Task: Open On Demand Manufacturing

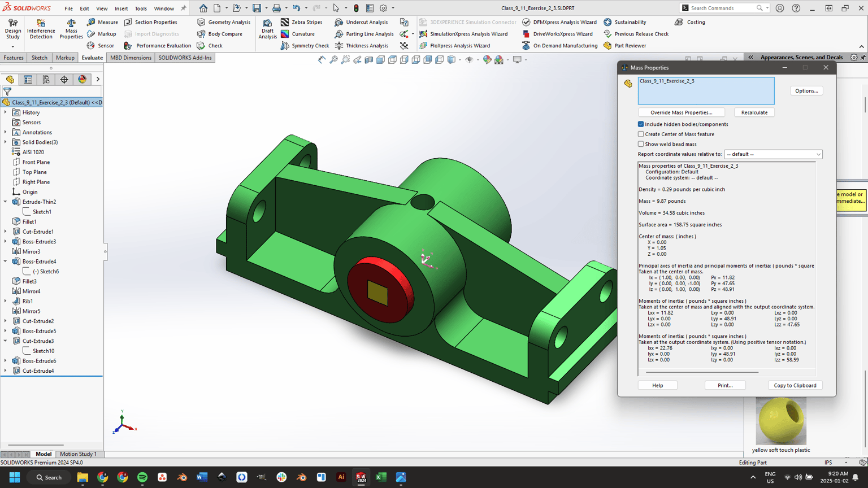Action: click(x=559, y=46)
